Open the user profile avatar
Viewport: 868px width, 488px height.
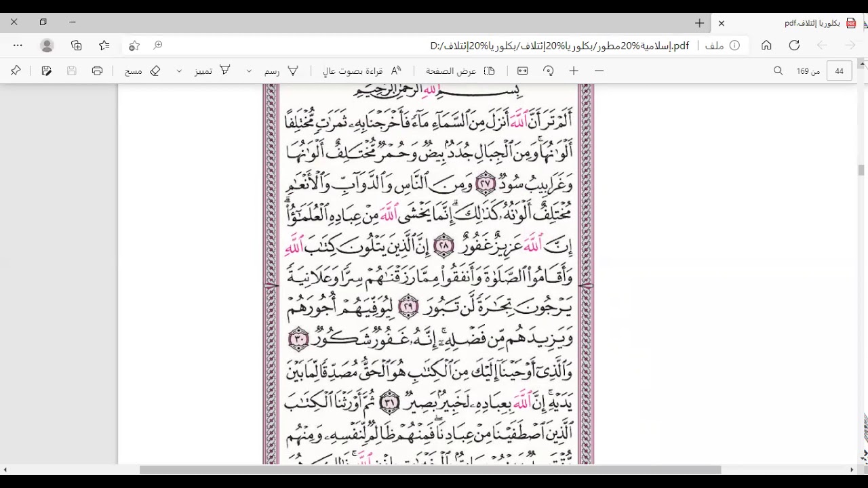coord(47,45)
